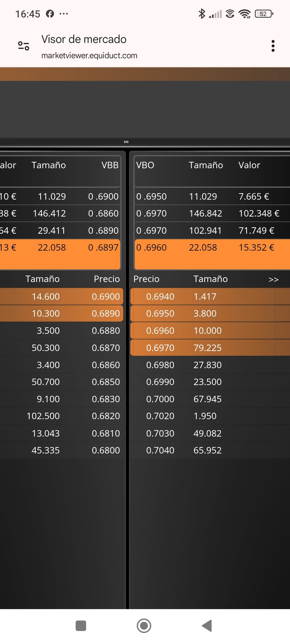Screen dimensions: 290x644
Task: Tap the Facebook notification icon
Action: coord(50,14)
